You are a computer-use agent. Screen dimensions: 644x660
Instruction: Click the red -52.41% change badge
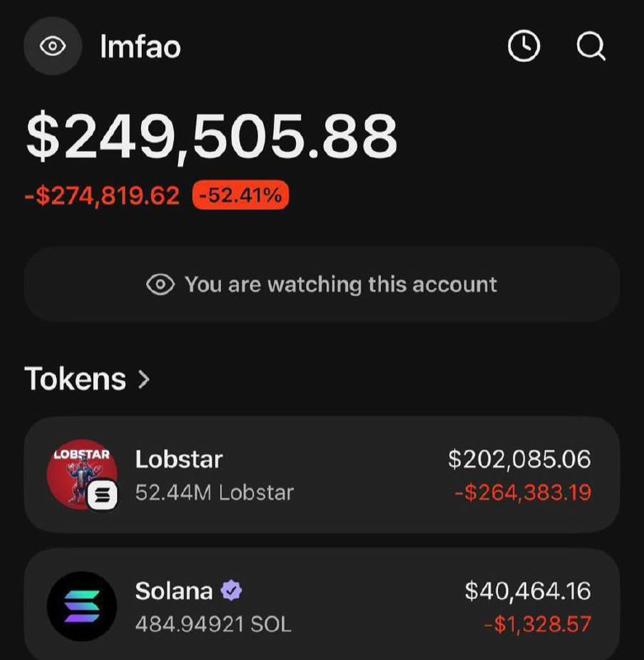240,196
